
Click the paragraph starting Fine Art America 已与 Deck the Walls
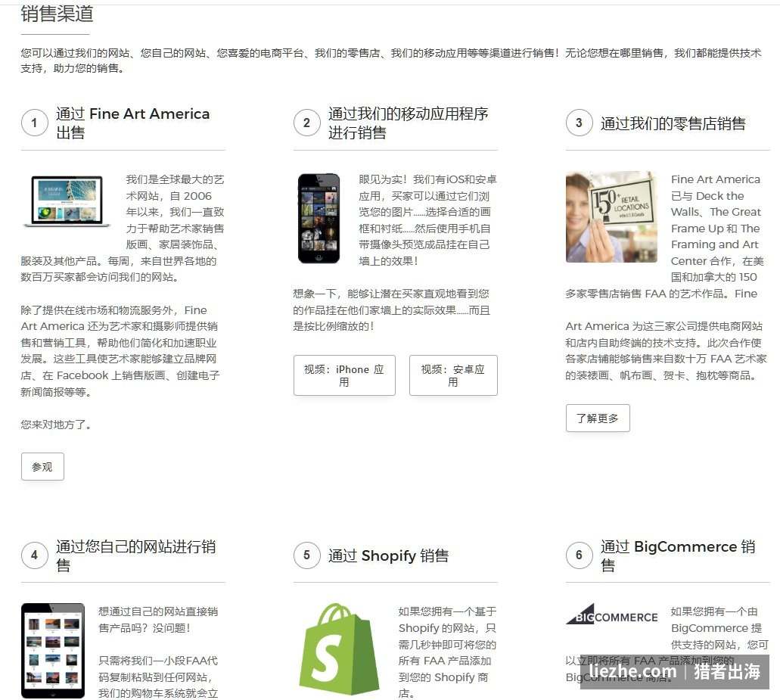point(664,236)
